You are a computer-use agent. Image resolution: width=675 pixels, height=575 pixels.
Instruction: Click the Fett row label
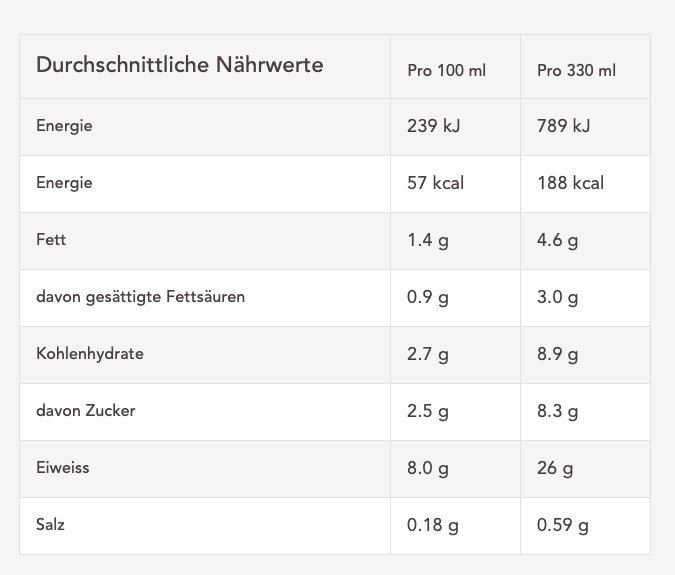pyautogui.click(x=51, y=240)
